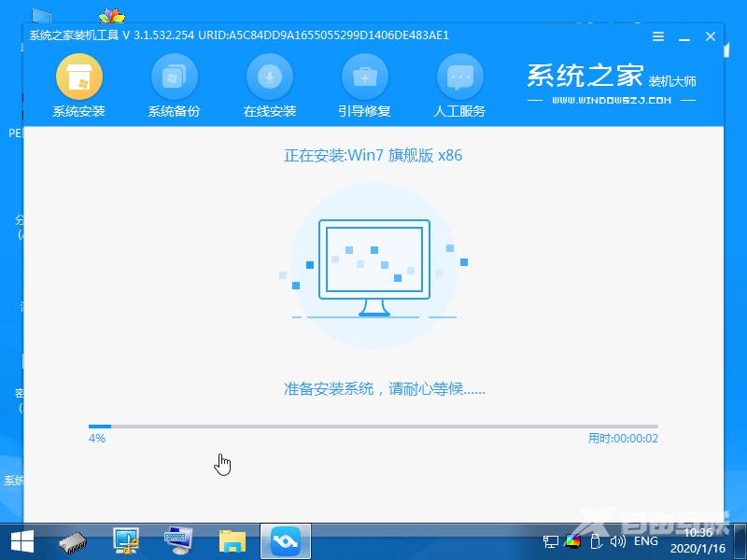Click the USB device tray icon

(x=596, y=541)
